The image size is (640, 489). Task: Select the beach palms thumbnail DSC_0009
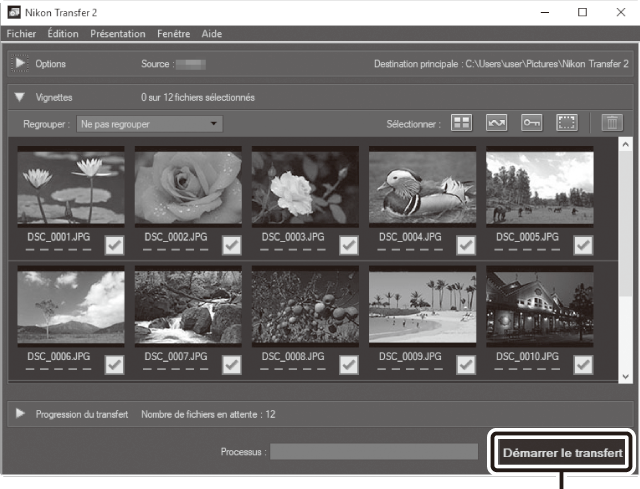[422, 306]
